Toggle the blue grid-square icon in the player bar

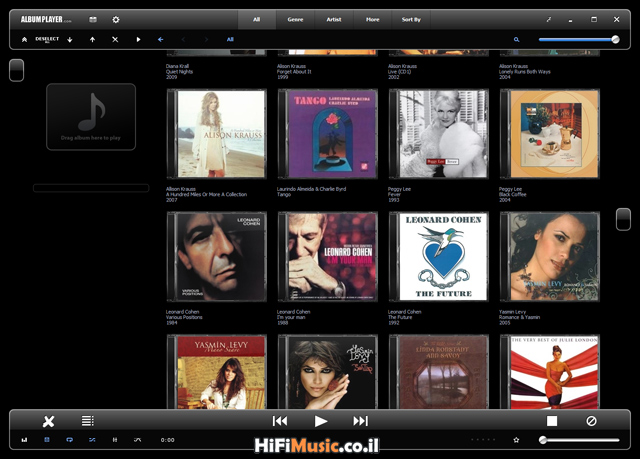[x=47, y=440]
